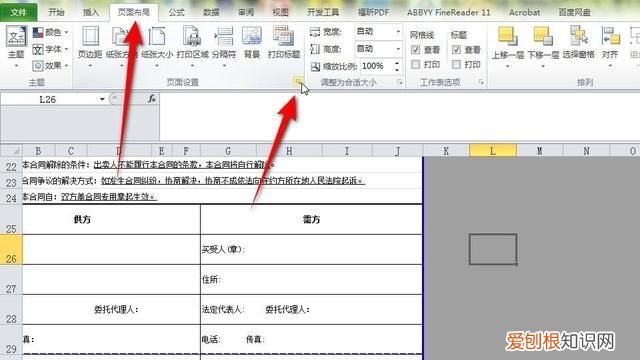Select row 22 header

tap(11, 165)
